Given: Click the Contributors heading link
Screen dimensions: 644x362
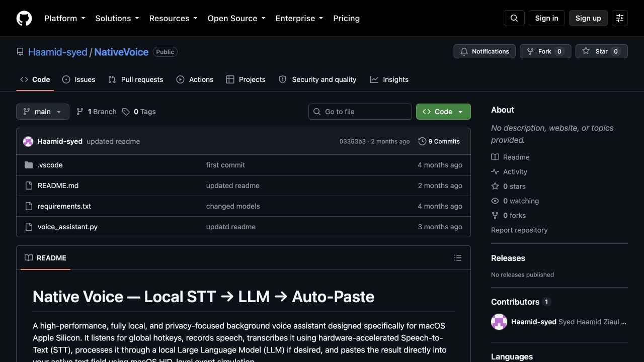Looking at the screenshot, I should pyautogui.click(x=521, y=302).
